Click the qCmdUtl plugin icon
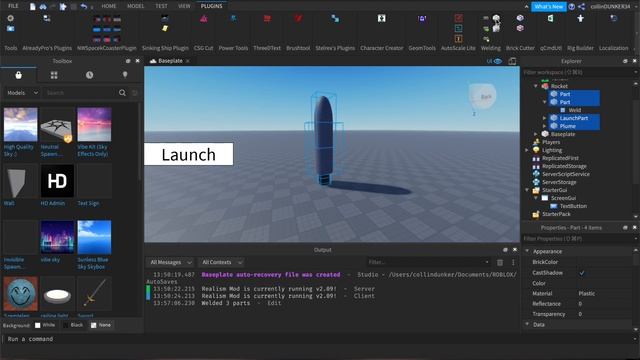Screen dimensions: 640x360 click(x=551, y=18)
